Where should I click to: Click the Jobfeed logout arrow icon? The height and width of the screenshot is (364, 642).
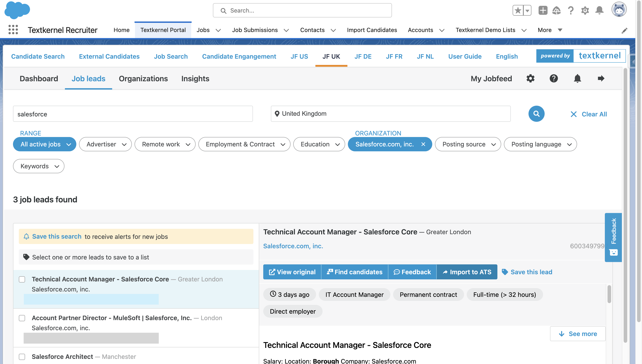tap(601, 79)
